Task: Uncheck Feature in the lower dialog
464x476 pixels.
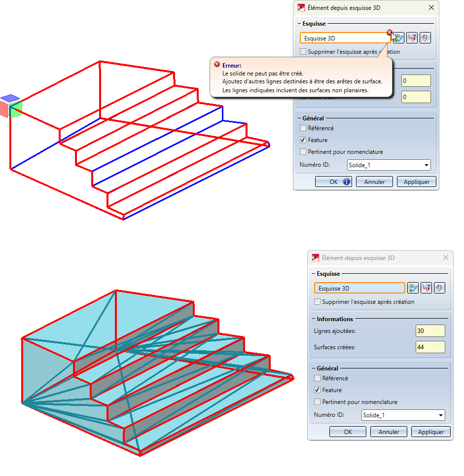Action: 317,390
